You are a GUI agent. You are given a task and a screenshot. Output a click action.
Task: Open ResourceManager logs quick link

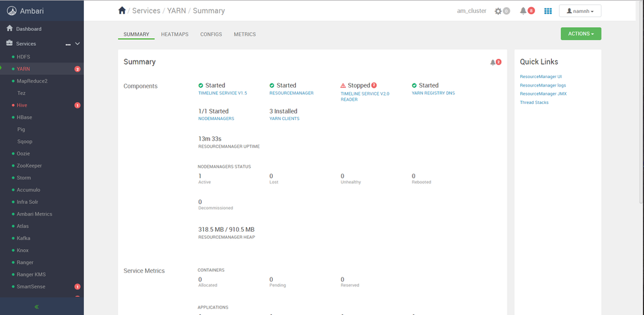[542, 86]
